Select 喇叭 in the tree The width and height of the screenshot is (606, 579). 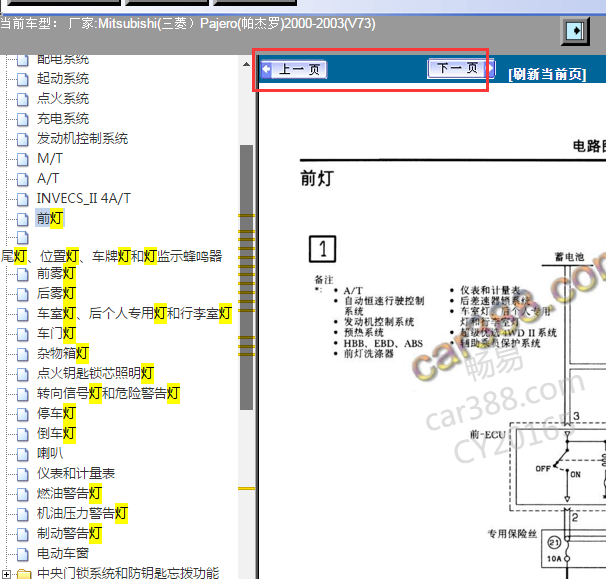[49, 453]
